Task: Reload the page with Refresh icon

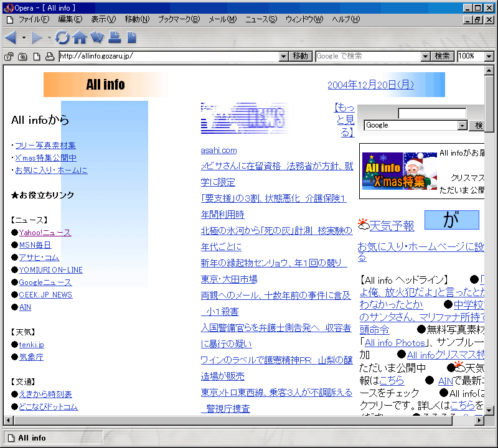Action: click(62, 37)
